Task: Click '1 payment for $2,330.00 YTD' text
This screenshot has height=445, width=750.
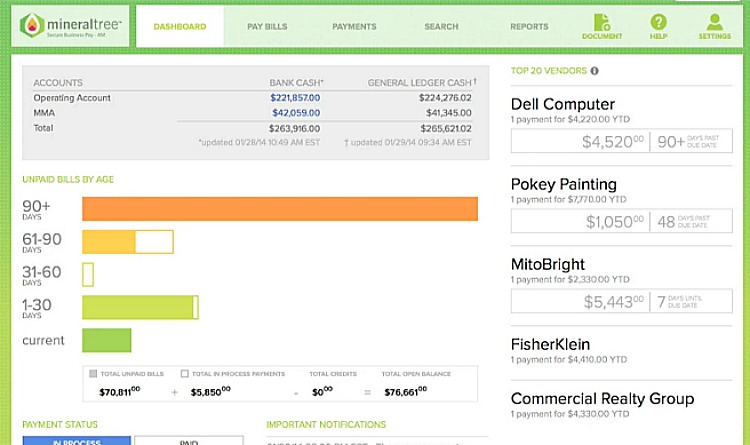Action: click(570, 279)
